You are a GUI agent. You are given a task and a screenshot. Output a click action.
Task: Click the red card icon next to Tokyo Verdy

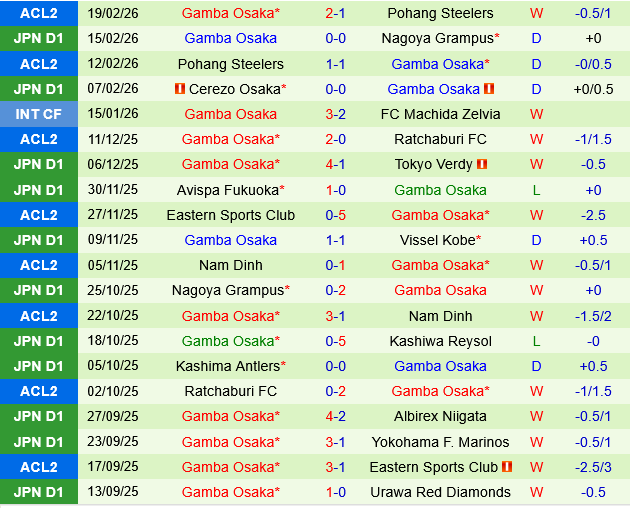[x=482, y=164]
